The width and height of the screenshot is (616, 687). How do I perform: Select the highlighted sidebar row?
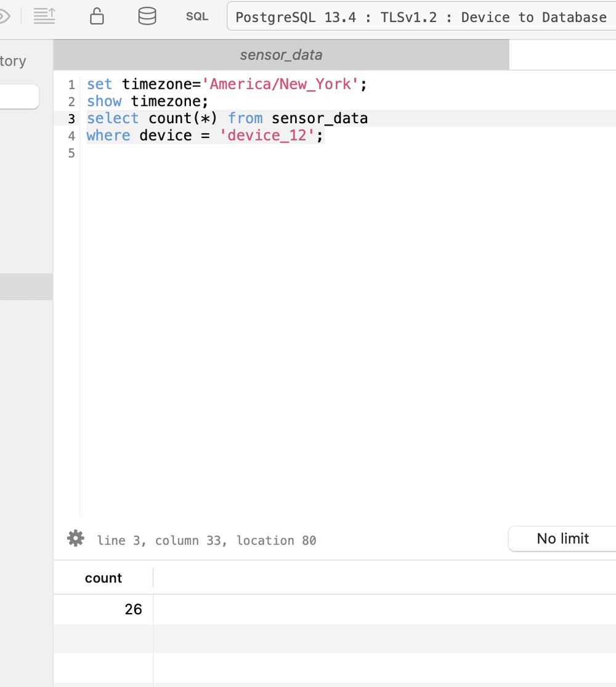26,287
